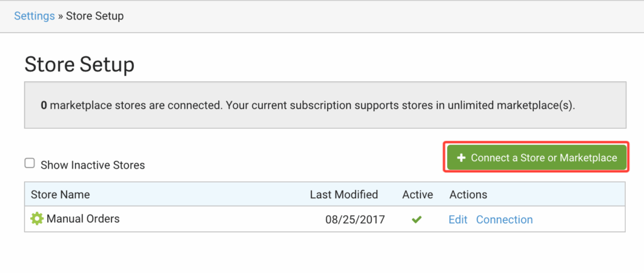Open Connection link for Manual Orders
Viewport: 644px width, 273px height.
coord(504,220)
